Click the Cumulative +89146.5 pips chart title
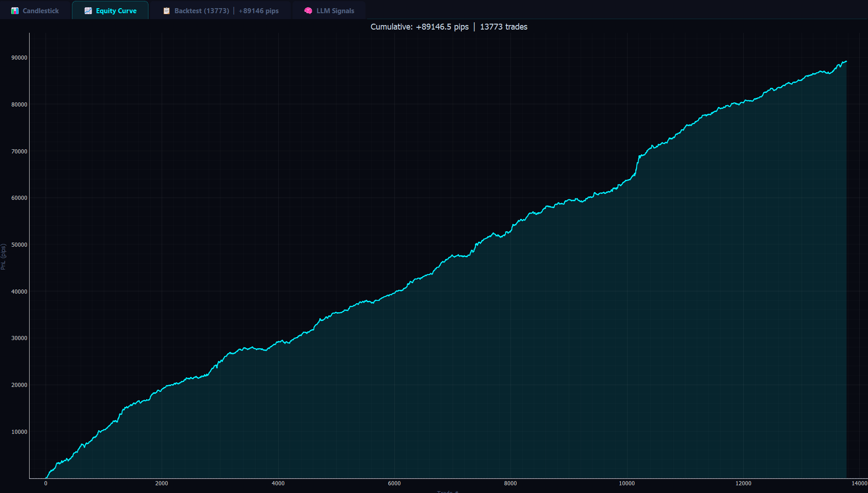 tap(419, 27)
